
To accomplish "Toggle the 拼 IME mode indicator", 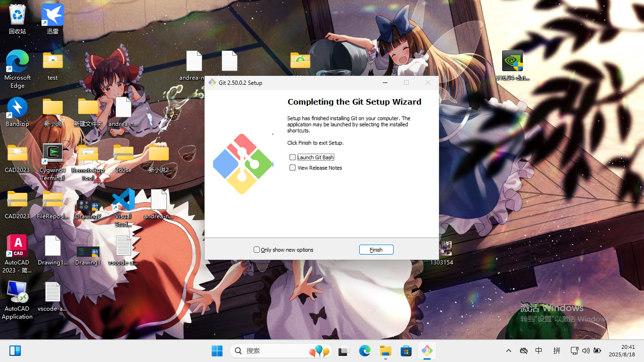I will coord(557,351).
